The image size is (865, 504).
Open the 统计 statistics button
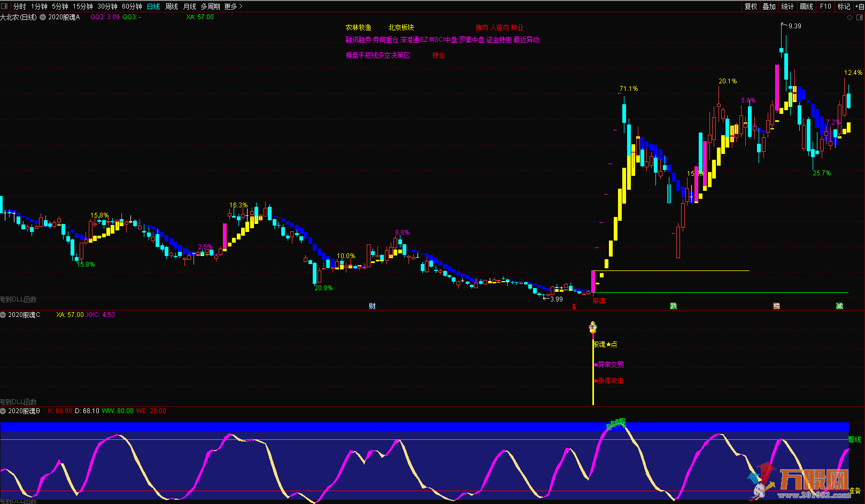[787, 6]
